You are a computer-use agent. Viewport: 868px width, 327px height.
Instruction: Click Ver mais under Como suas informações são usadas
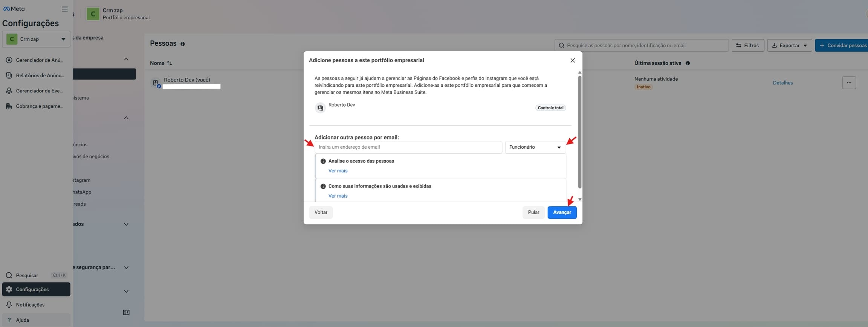(338, 196)
